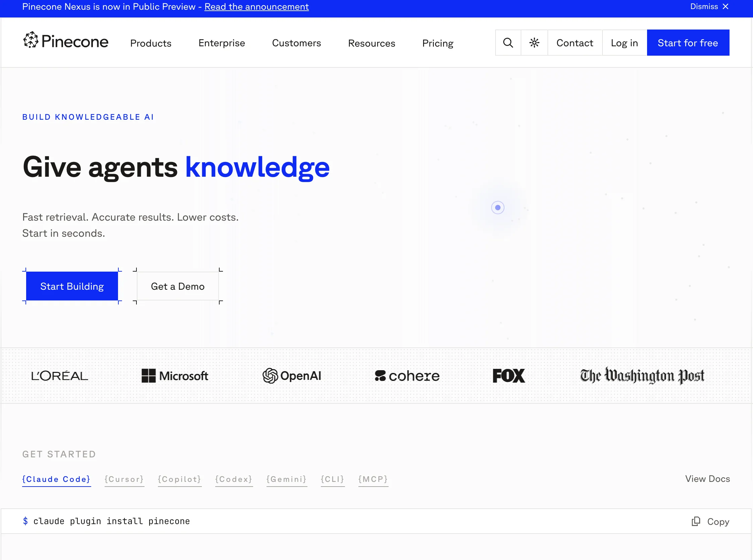Click the Pinecone logo

[x=66, y=41]
